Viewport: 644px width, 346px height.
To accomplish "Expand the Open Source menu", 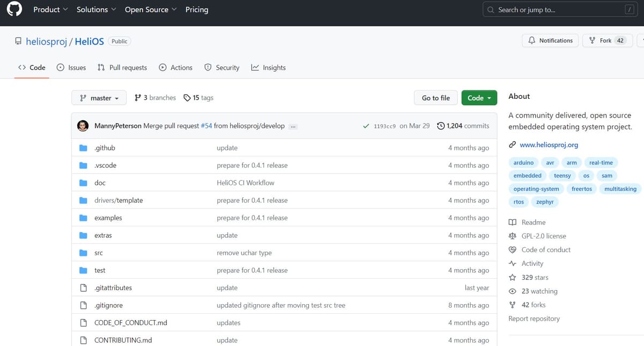I will pos(150,10).
